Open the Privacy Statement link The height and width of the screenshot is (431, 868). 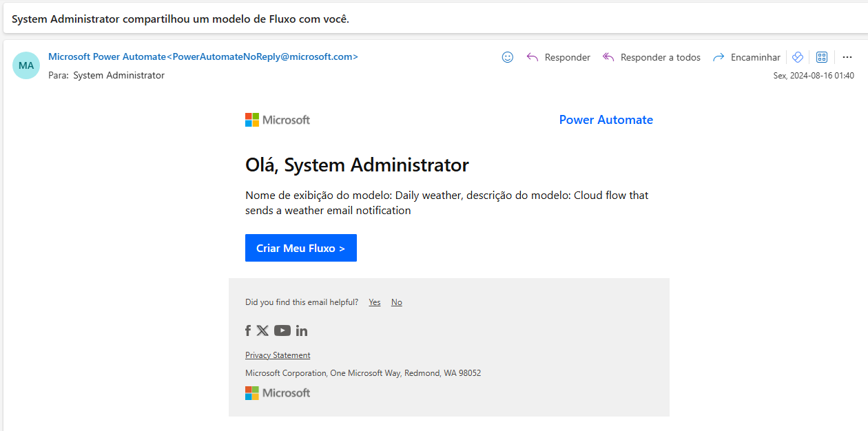(x=278, y=355)
